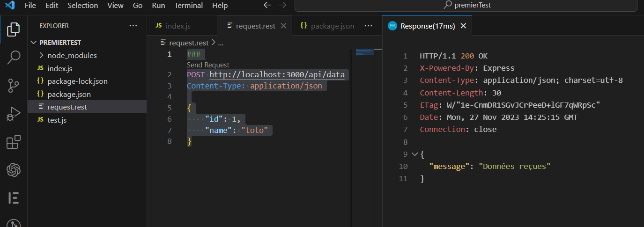Open the Extensions view icon
The height and width of the screenshot is (227, 644).
tap(14, 142)
